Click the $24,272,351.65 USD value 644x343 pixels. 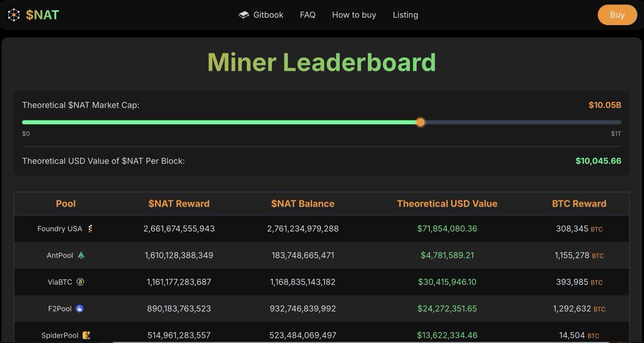point(447,309)
